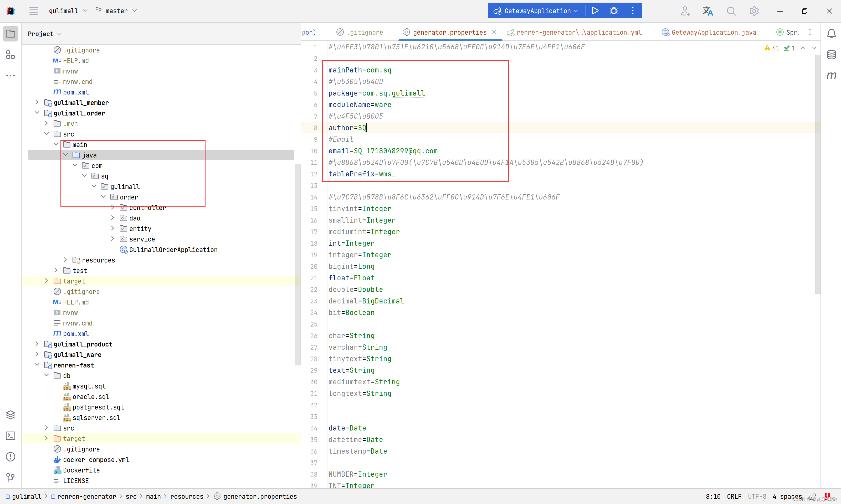Open the Maven tool window
Image resolution: width=841 pixels, height=504 pixels.
click(831, 75)
